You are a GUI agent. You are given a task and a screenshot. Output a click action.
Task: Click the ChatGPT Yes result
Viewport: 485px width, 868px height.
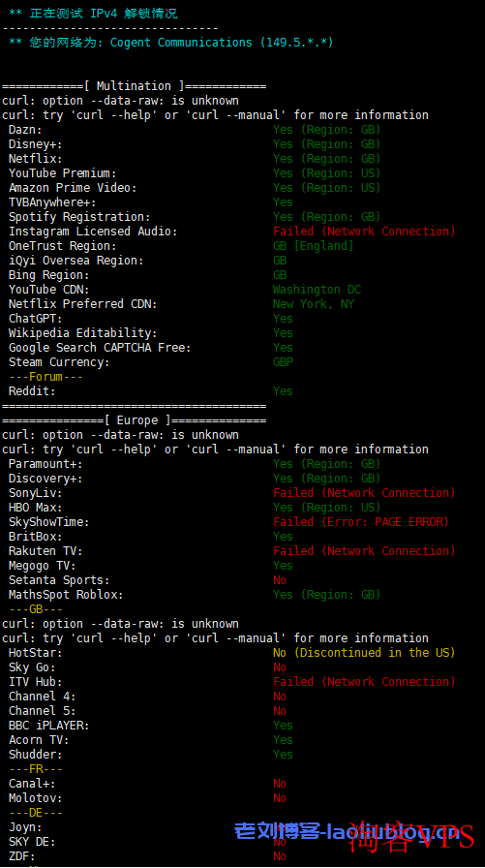point(283,319)
